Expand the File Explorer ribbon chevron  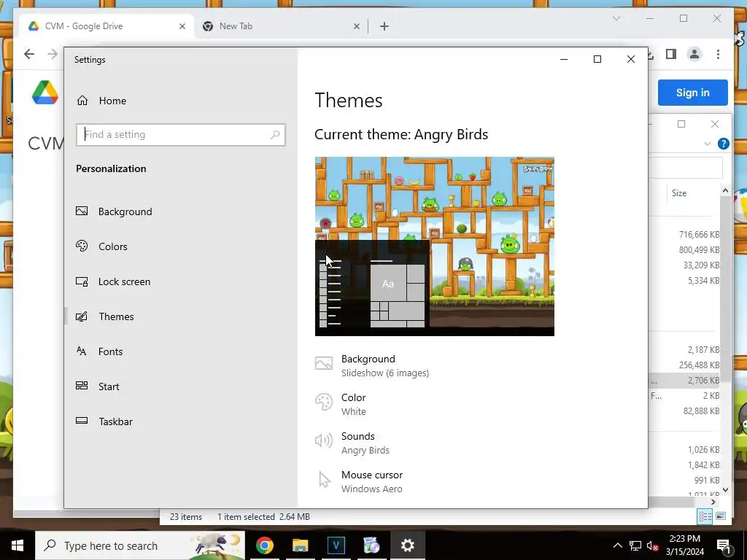(708, 144)
